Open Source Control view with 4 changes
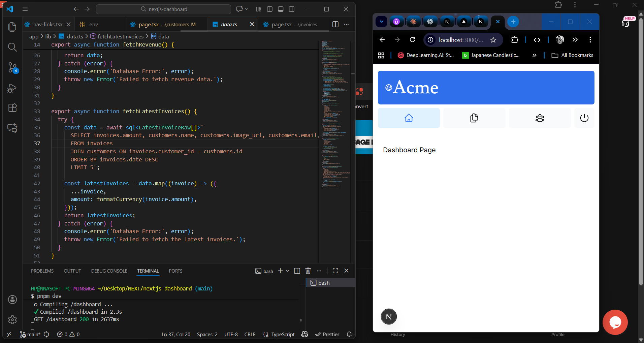This screenshot has width=644, height=343. (x=13, y=68)
